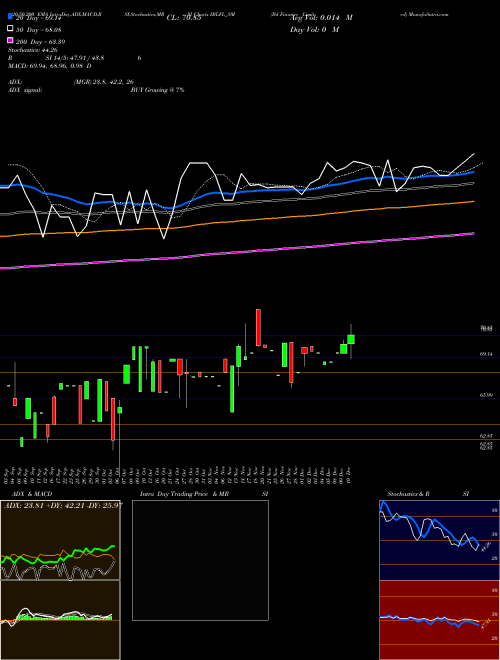
Task: Open the ADX indicator chart panel
Action: click(60, 540)
